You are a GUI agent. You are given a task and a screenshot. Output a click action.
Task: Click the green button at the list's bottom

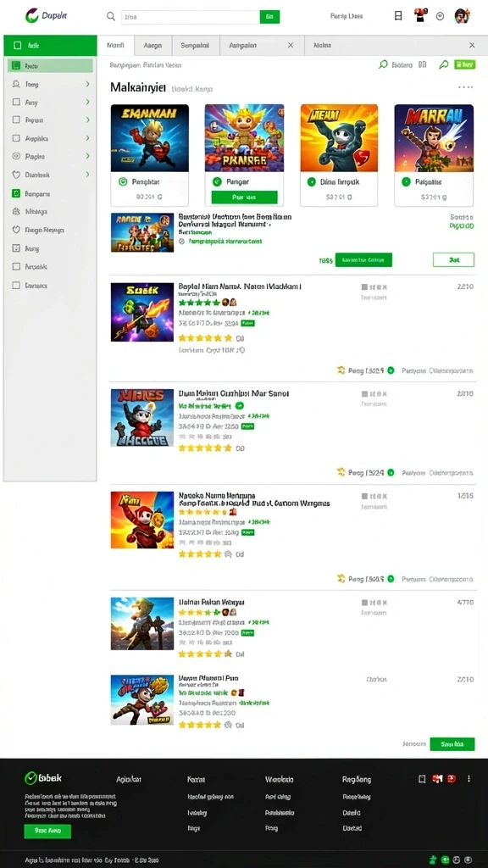click(x=452, y=744)
